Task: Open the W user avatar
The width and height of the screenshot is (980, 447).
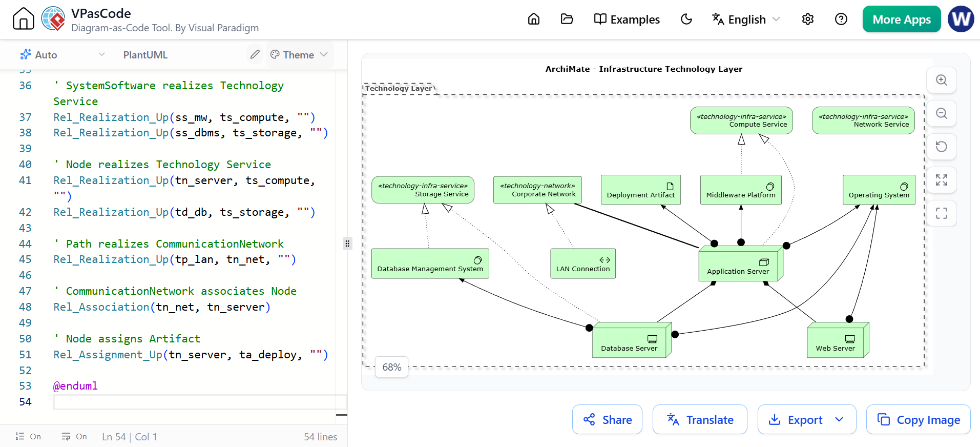Action: click(x=961, y=19)
